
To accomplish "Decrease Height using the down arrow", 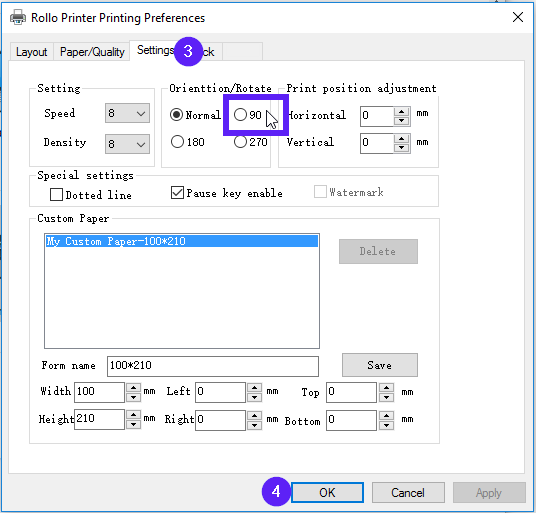I will coord(133,424).
